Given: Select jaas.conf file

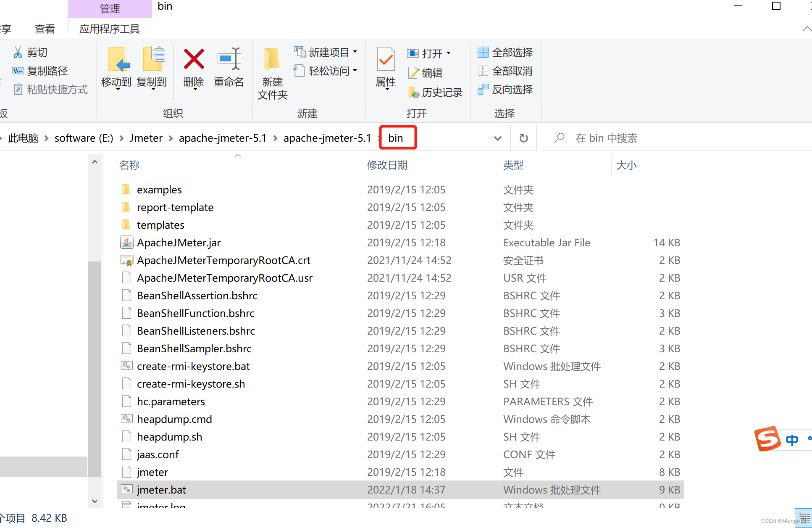Looking at the screenshot, I should click(158, 454).
